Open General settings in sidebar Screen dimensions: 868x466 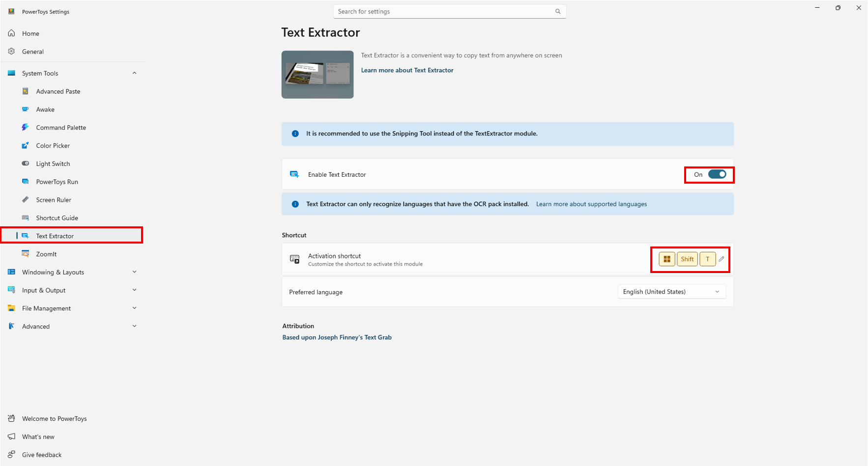[32, 52]
